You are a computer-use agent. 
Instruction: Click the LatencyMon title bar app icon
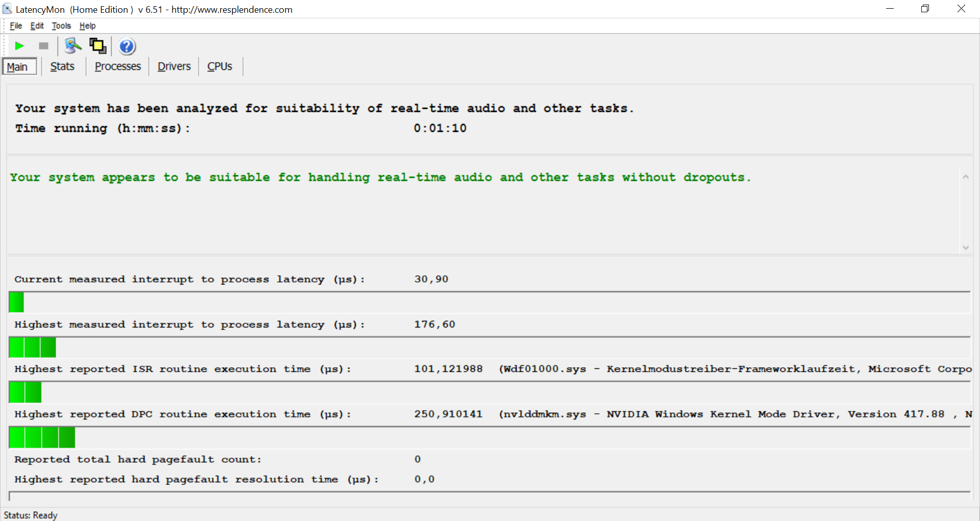(7, 9)
